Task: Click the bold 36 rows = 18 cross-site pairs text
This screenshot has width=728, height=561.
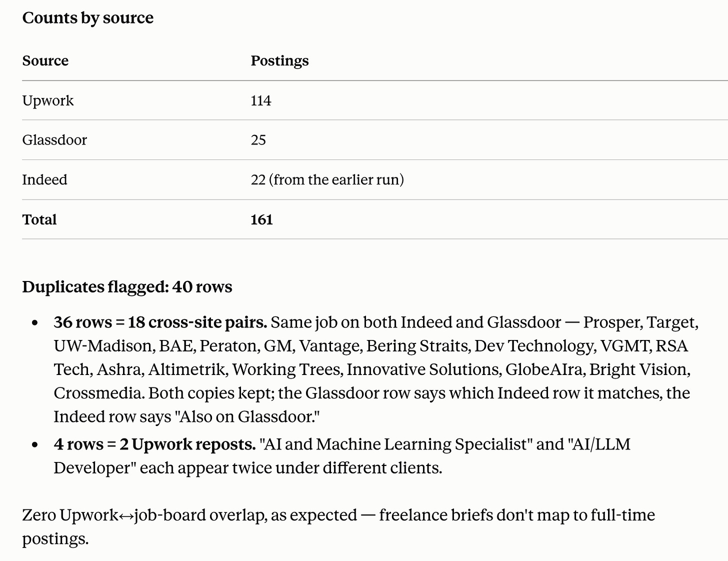Action: (160, 322)
